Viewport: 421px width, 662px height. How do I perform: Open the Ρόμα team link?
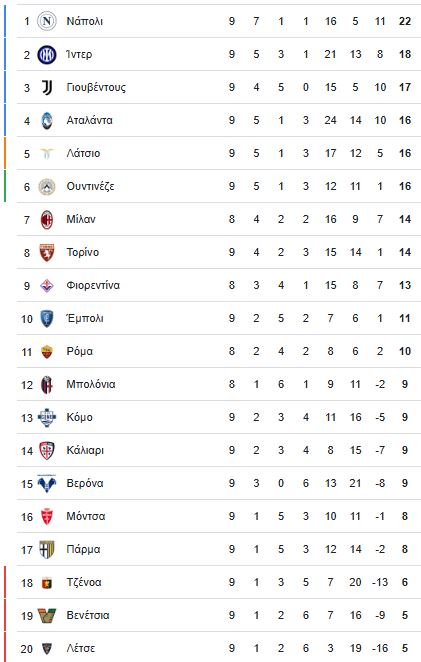79,351
